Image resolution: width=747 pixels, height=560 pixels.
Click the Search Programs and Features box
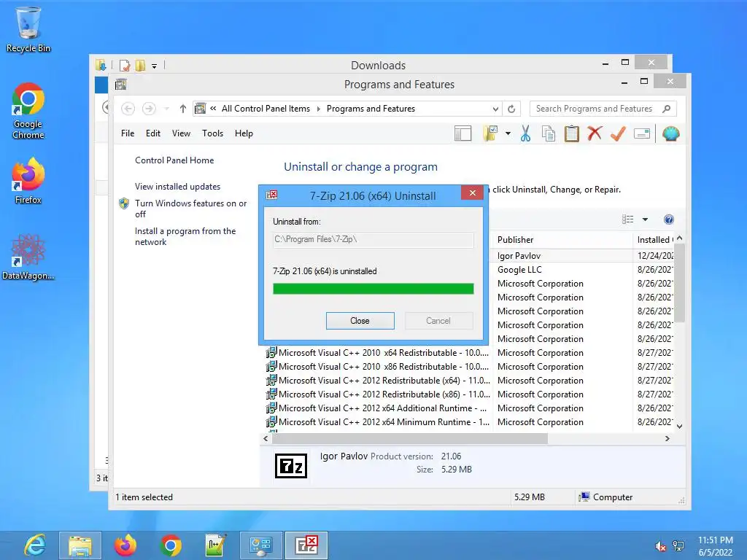603,109
